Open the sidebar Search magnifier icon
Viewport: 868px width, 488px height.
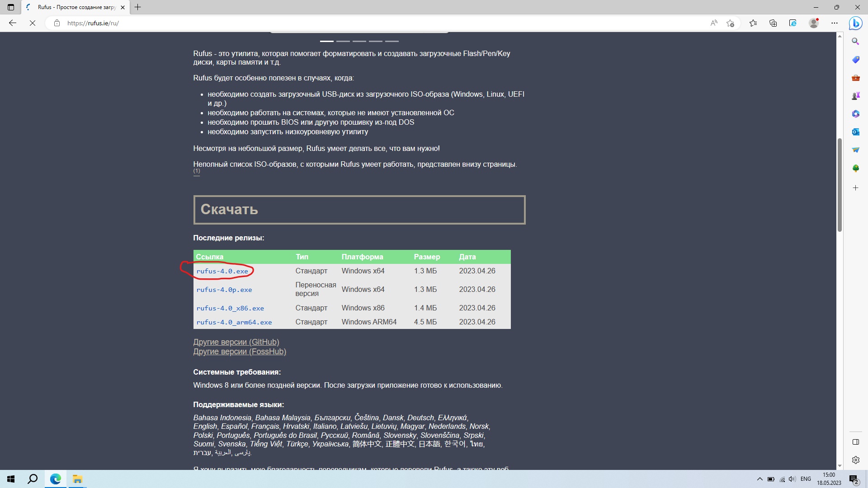[855, 42]
